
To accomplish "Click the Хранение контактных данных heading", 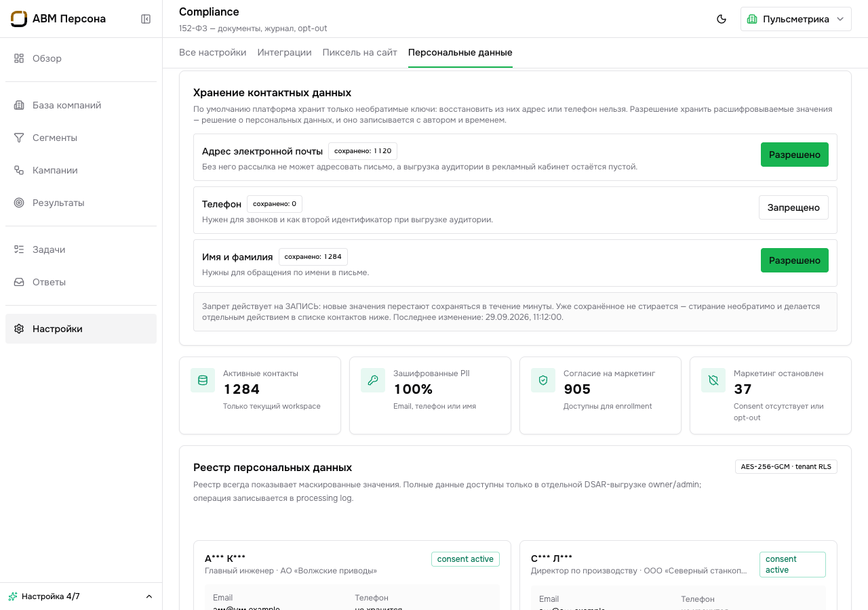I will click(x=272, y=92).
